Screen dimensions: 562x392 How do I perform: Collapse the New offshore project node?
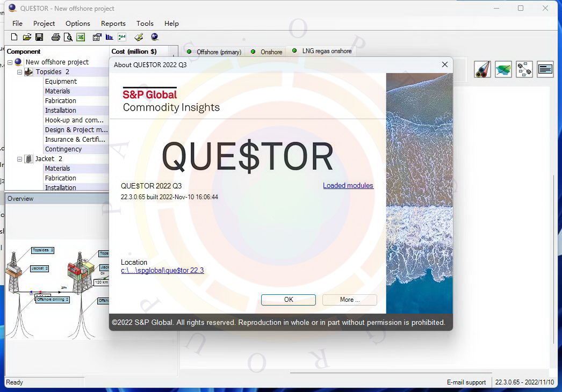tap(10, 62)
